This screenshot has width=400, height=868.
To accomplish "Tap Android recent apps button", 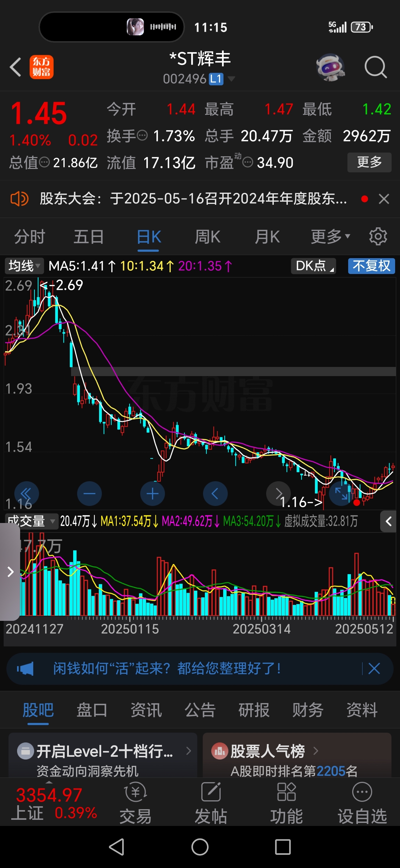I will (283, 847).
